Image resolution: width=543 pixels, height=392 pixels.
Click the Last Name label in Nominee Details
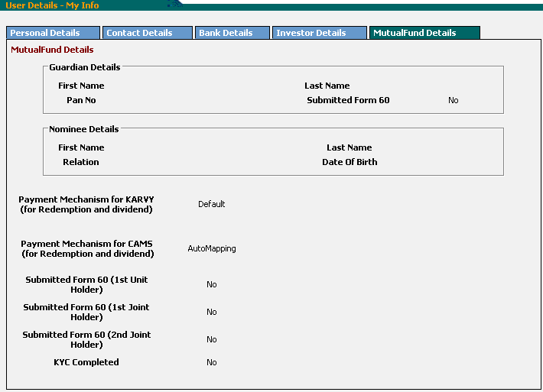pos(349,147)
